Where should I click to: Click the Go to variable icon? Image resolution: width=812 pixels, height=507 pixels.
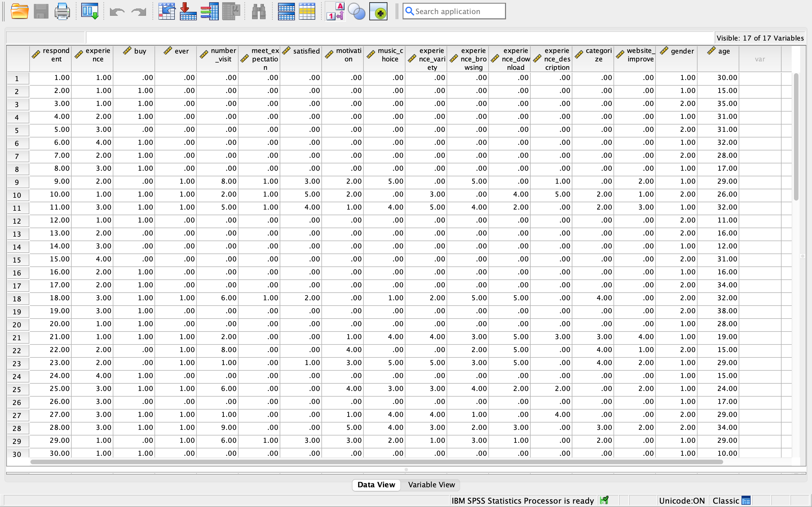[188, 11]
